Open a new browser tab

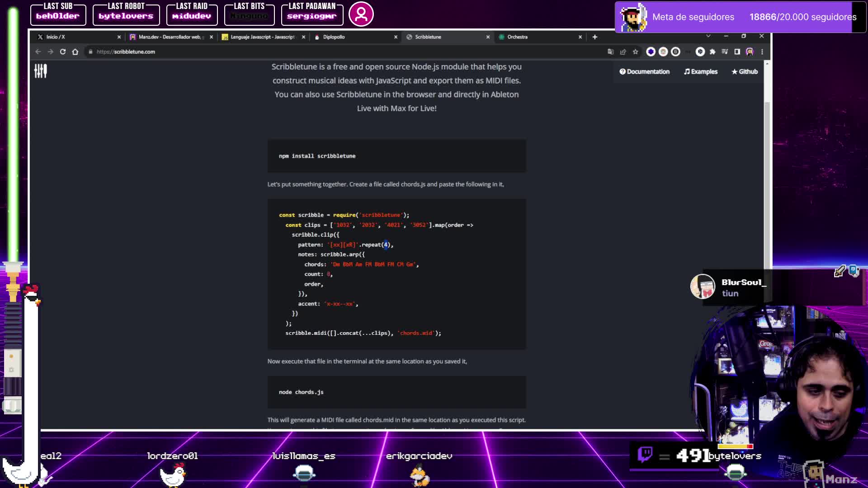595,37
